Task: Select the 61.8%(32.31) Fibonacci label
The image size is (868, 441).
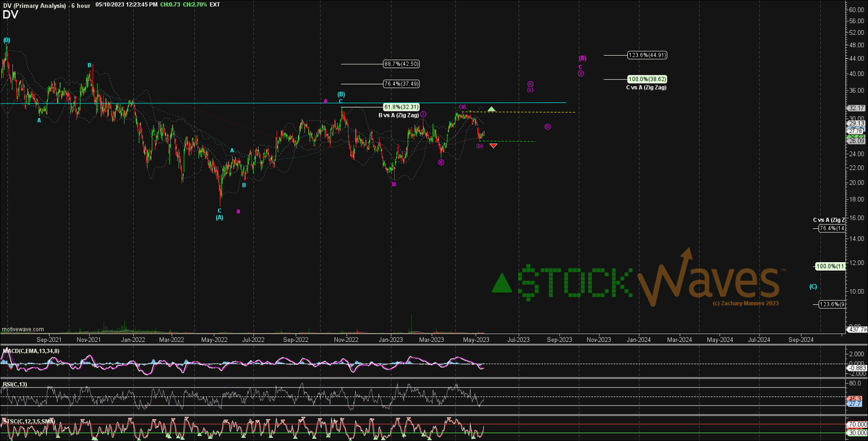Action: point(401,106)
